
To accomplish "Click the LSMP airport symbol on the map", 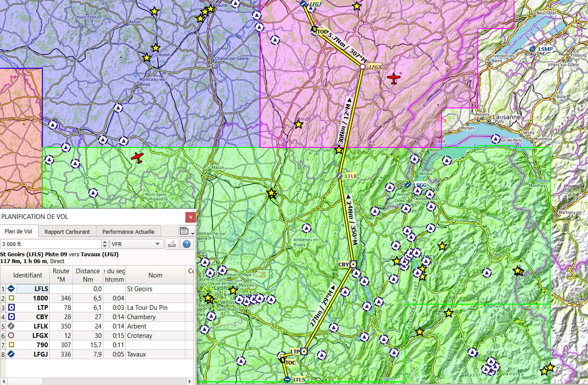I will [x=532, y=49].
